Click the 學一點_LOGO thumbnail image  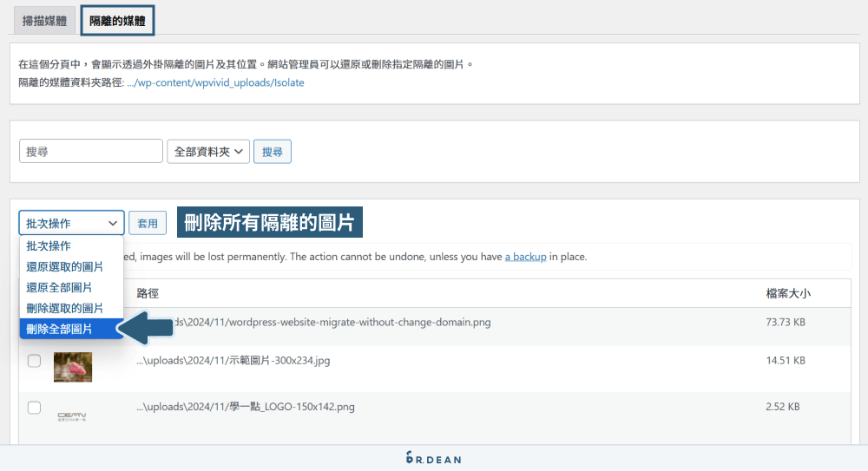(x=72, y=416)
